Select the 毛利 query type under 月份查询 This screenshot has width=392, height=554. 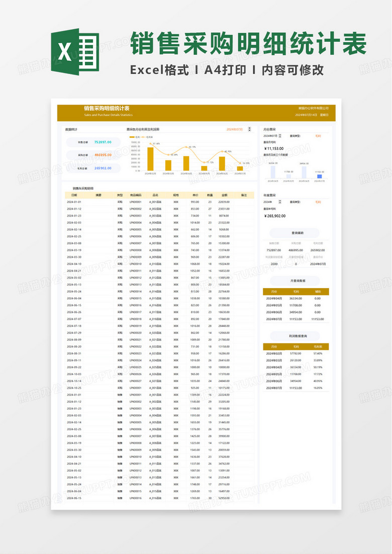pyautogui.click(x=318, y=136)
